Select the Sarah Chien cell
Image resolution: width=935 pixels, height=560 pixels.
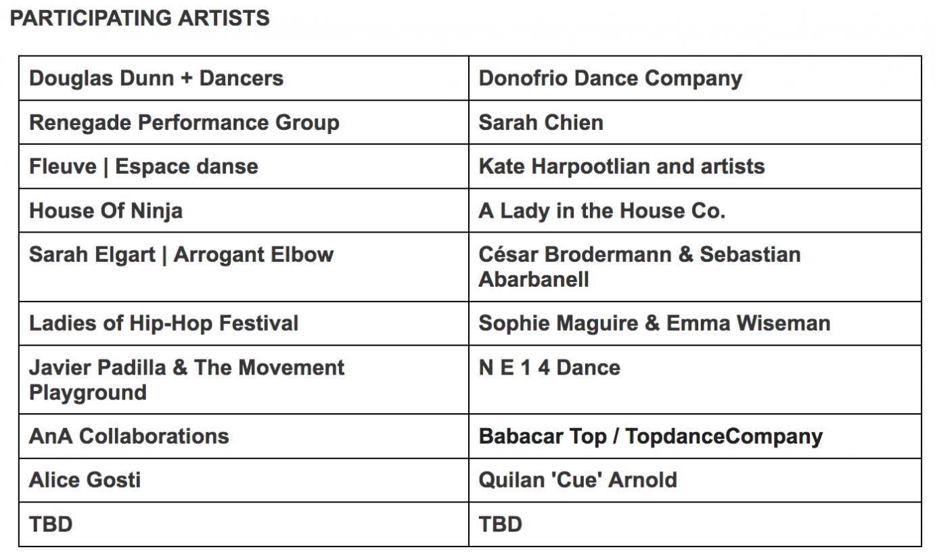pos(695,122)
